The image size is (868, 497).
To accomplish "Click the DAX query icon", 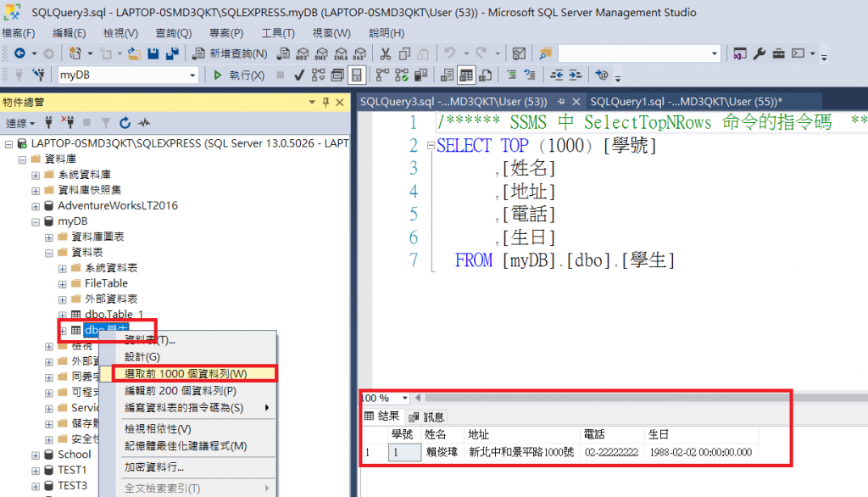I will coord(359,53).
